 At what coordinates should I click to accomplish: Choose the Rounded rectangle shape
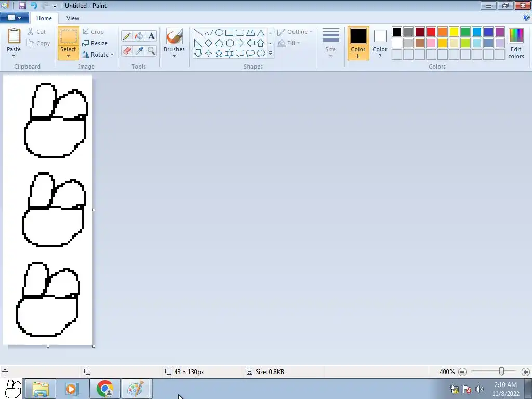click(x=240, y=33)
